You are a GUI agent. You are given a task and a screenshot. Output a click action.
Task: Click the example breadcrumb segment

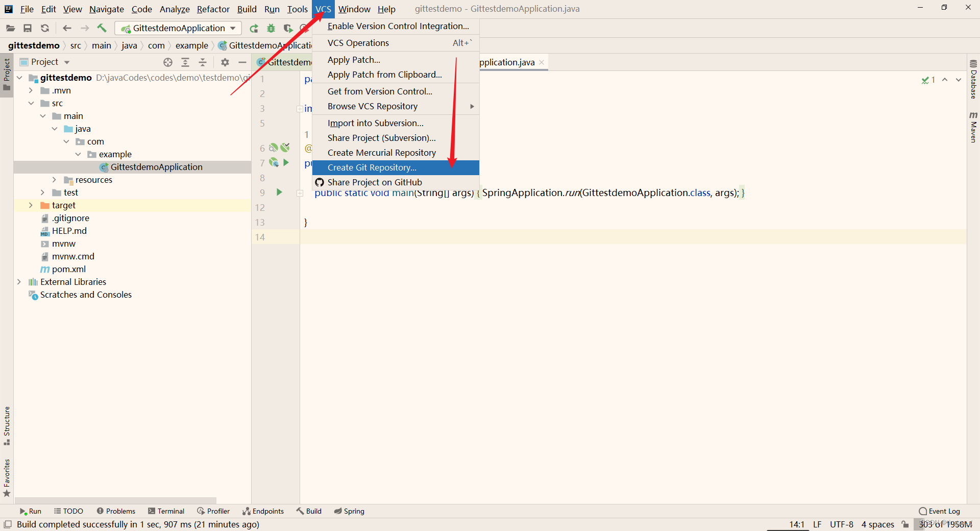point(191,45)
